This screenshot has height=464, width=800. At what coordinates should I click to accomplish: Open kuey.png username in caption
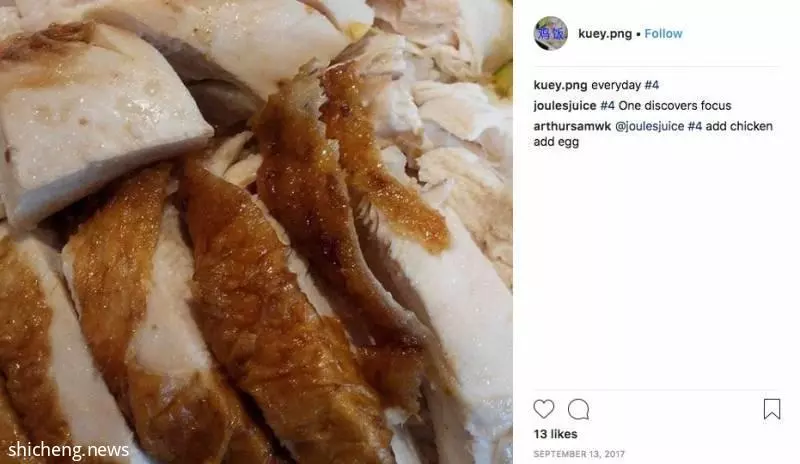560,85
